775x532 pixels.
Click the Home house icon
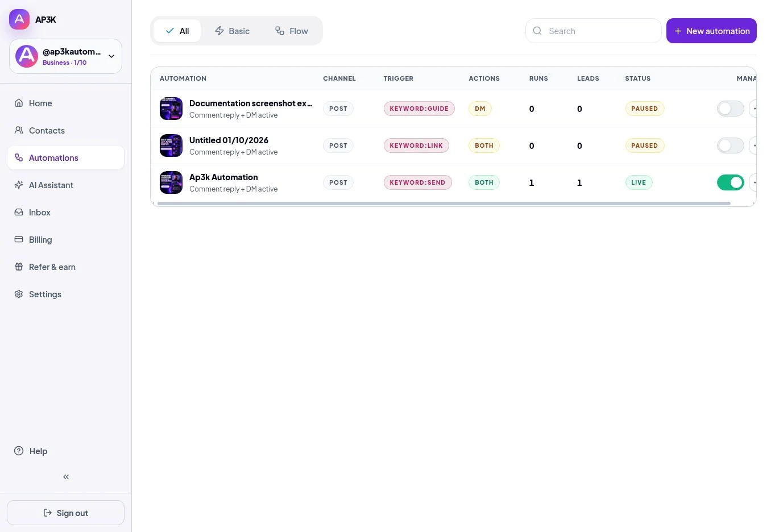tap(19, 103)
